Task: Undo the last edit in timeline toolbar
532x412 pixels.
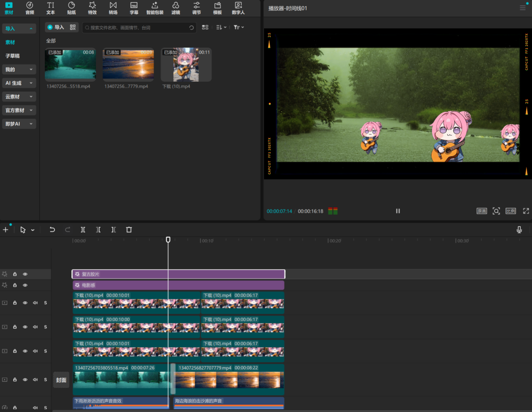Action: 52,229
